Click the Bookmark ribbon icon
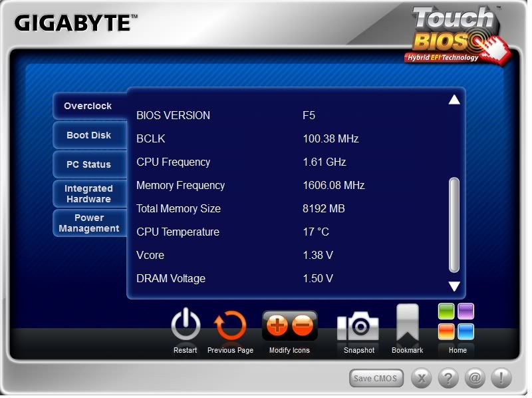The height and width of the screenshot is (398, 532). click(x=407, y=323)
